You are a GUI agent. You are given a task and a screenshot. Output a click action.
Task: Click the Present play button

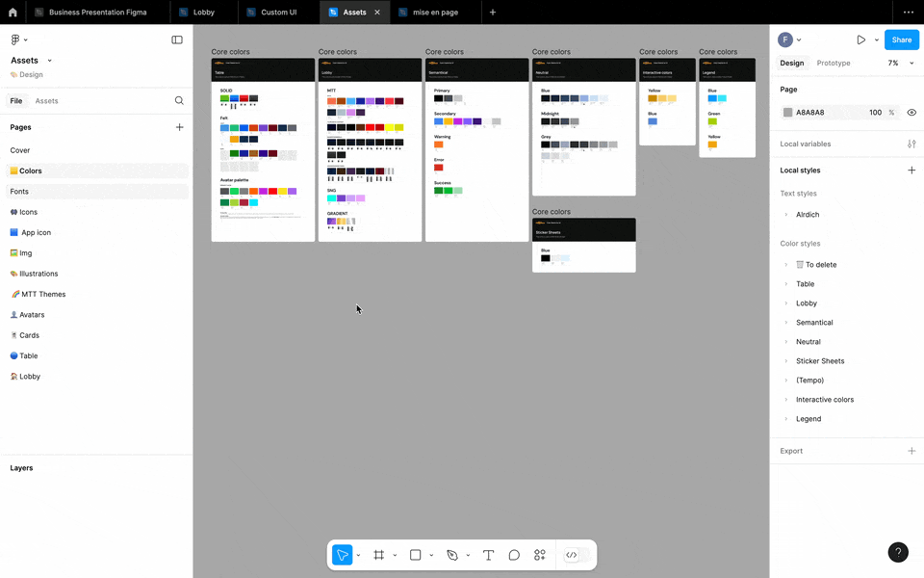click(x=860, y=39)
